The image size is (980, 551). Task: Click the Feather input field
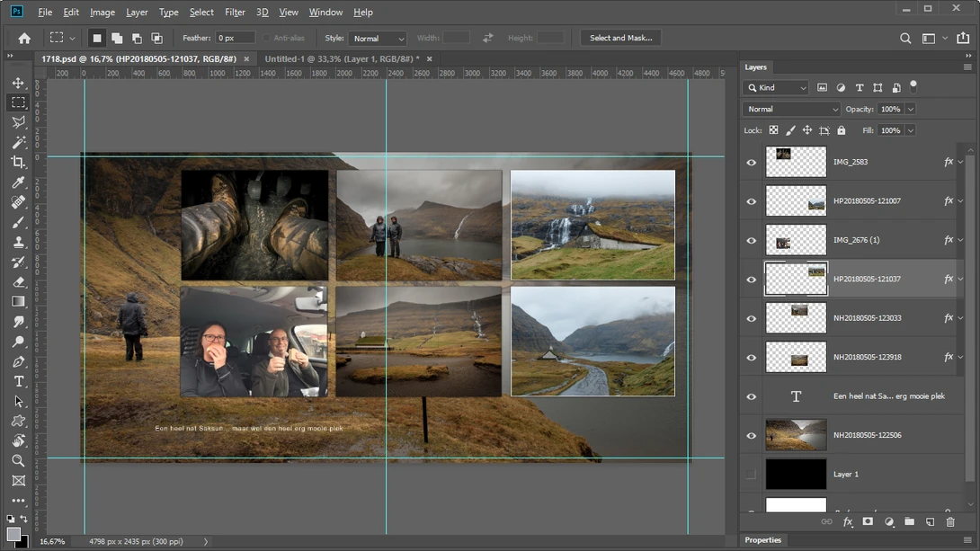pos(235,38)
